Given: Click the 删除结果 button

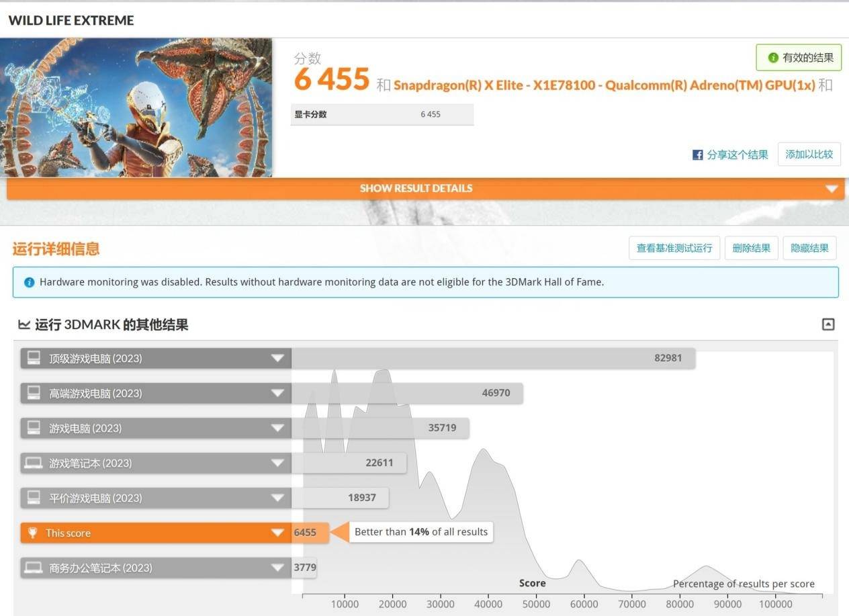Looking at the screenshot, I should tap(752, 248).
